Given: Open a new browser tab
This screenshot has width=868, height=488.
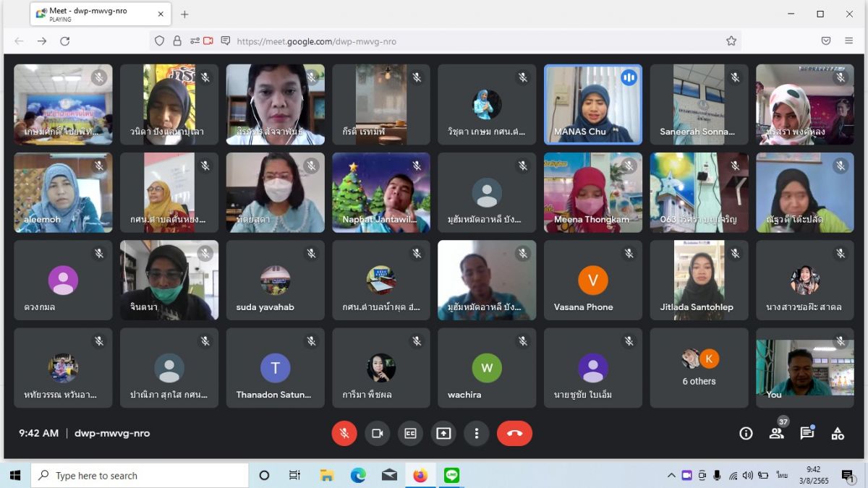Looking at the screenshot, I should (x=184, y=14).
